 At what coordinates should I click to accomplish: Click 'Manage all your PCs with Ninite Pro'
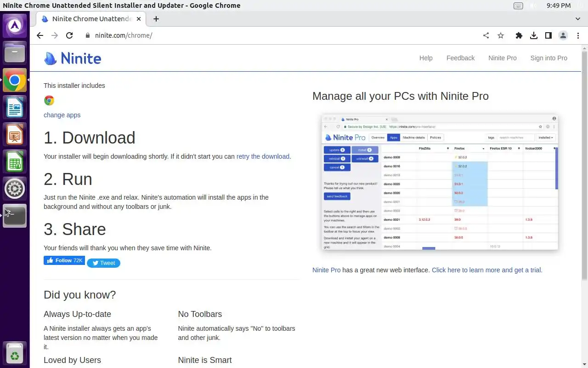point(401,96)
